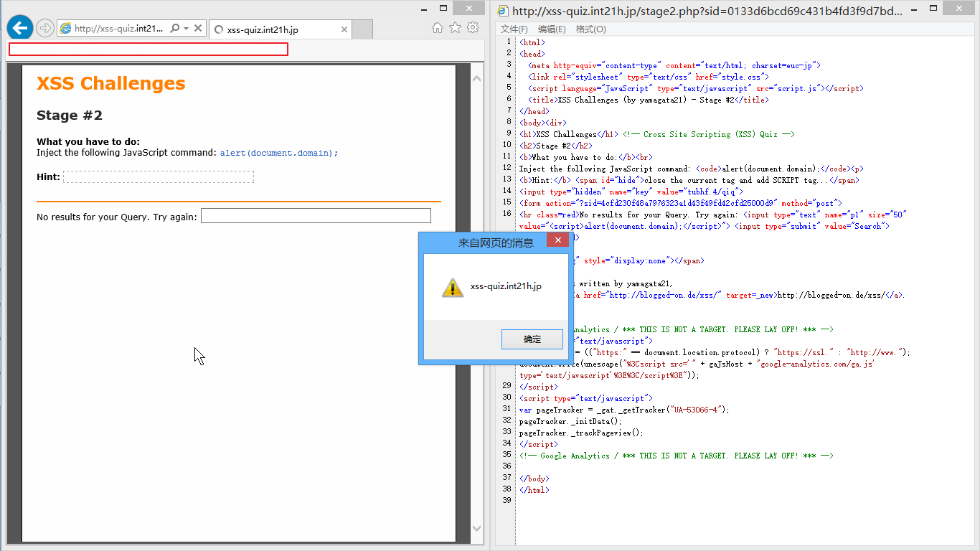This screenshot has width=980, height=551.
Task: Open the address bar autocomplete dropdown arrow
Action: [x=186, y=29]
